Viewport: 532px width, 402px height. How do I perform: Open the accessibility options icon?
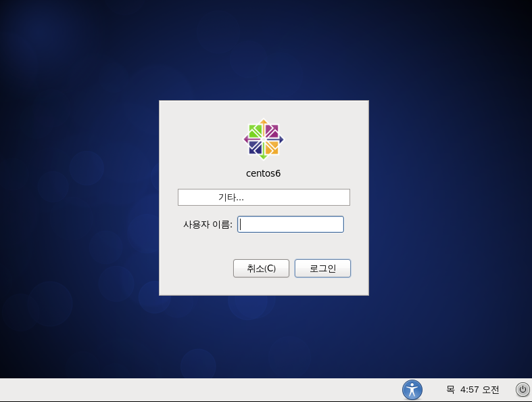click(x=412, y=389)
